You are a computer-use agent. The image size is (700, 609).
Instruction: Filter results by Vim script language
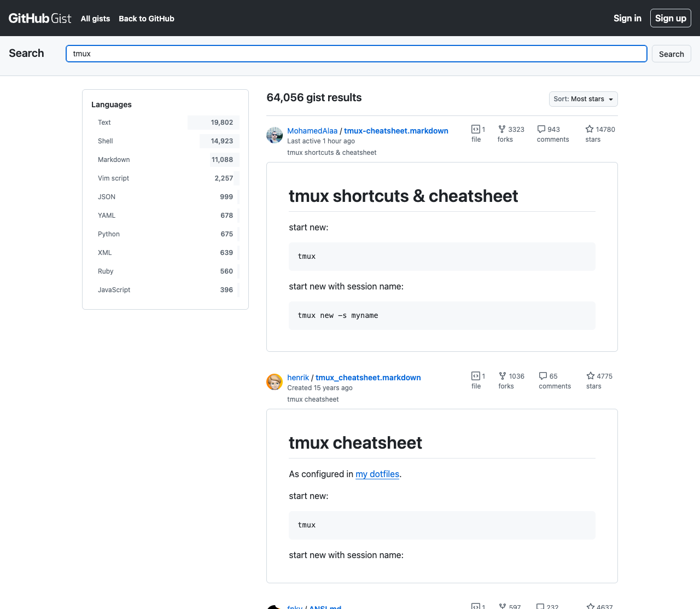point(165,178)
